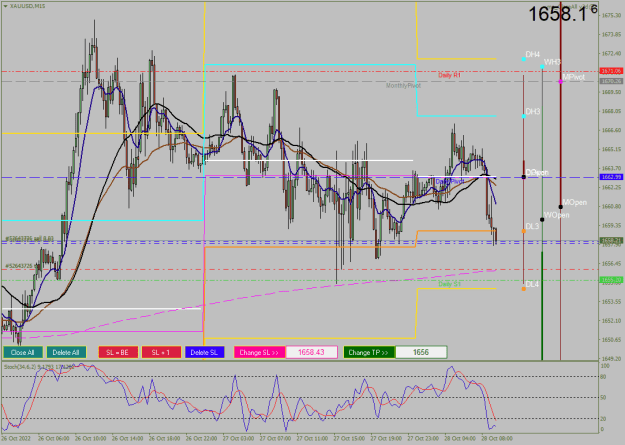Click the Change SL >> button
The width and height of the screenshot is (625, 445).
click(x=259, y=352)
